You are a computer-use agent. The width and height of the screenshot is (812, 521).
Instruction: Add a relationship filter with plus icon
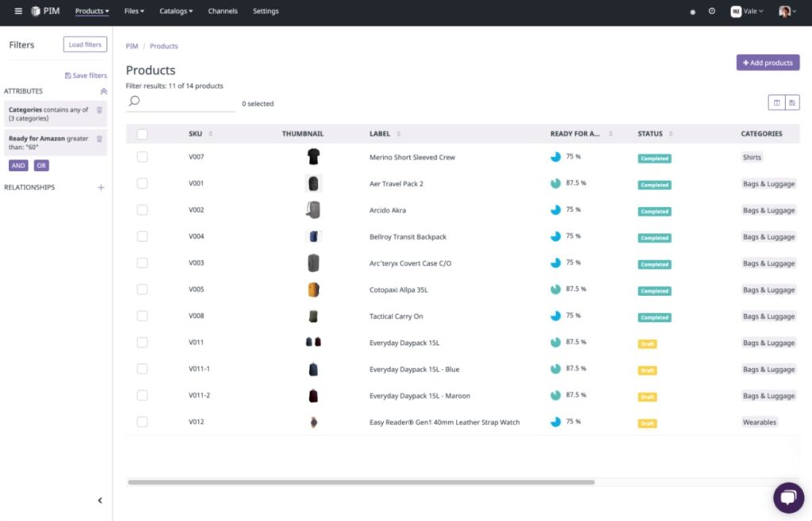click(101, 188)
